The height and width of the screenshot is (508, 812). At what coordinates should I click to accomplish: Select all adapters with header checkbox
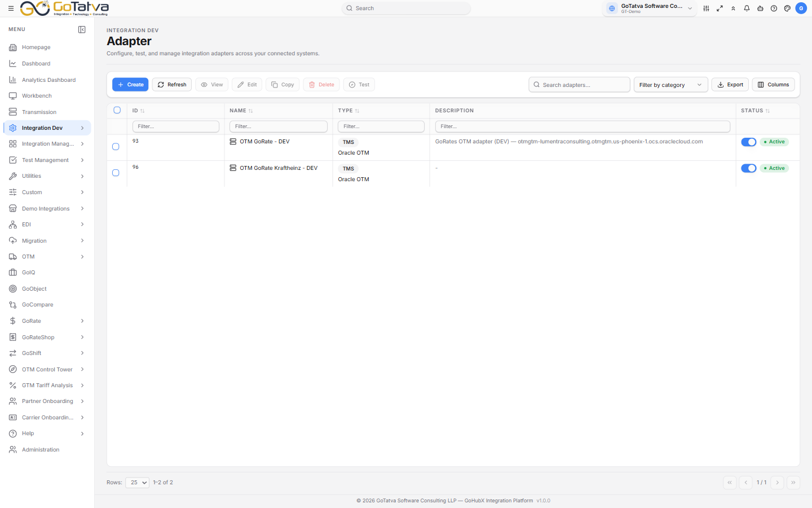[x=117, y=110]
